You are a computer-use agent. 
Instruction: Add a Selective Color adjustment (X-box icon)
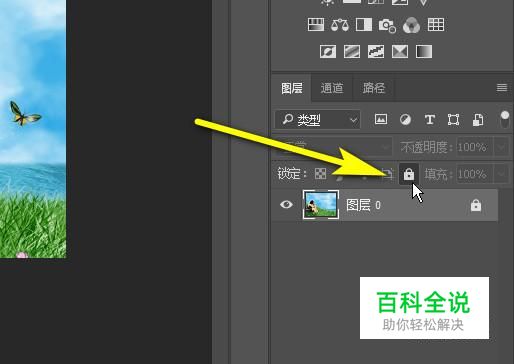click(400, 52)
